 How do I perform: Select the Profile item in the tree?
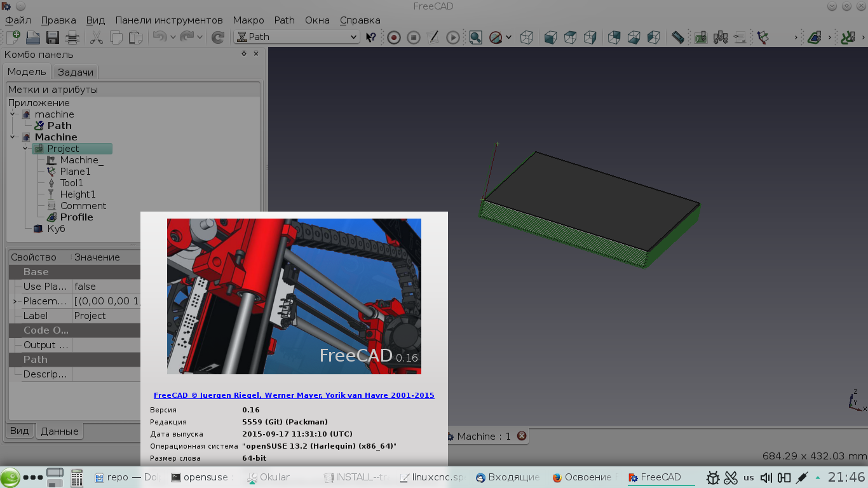77,217
